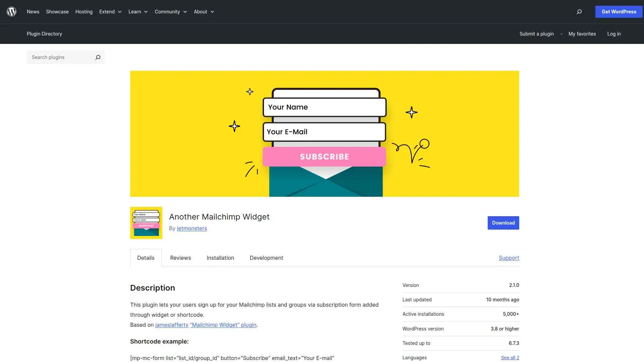Open the News menu item
Viewport: 644px width, 362px height.
pos(33,12)
